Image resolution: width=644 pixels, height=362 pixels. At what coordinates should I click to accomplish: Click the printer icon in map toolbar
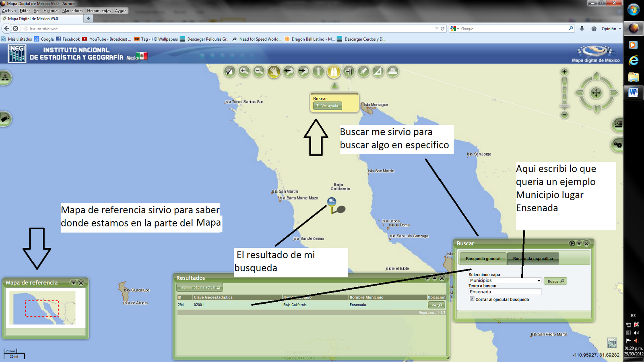(393, 71)
